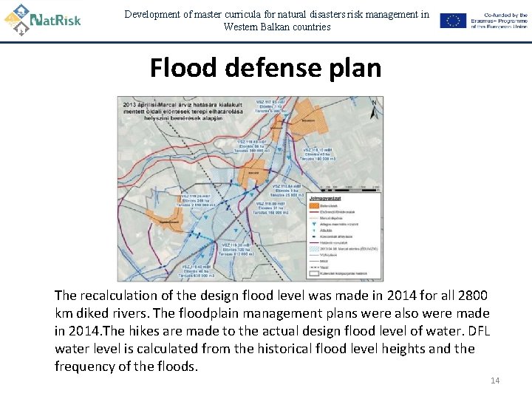Click the line 'frequency of the floods.'
Image resolution: width=532 pixels, height=399 pixels.
click(126, 366)
